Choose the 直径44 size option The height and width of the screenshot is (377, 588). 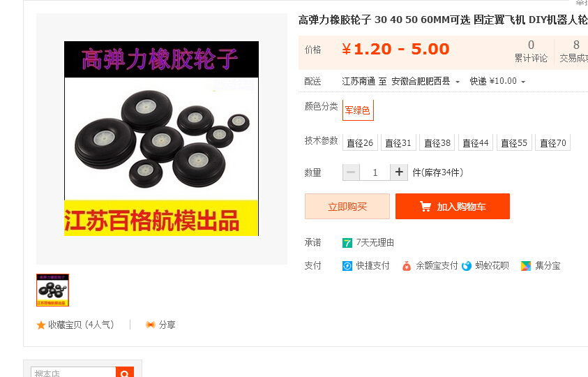(476, 142)
